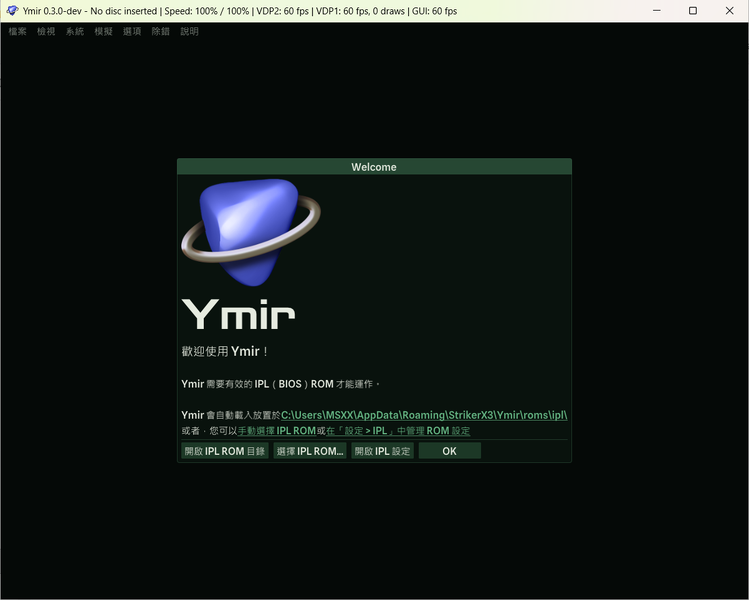
Task: Close the Ymir window
Action: pos(729,11)
